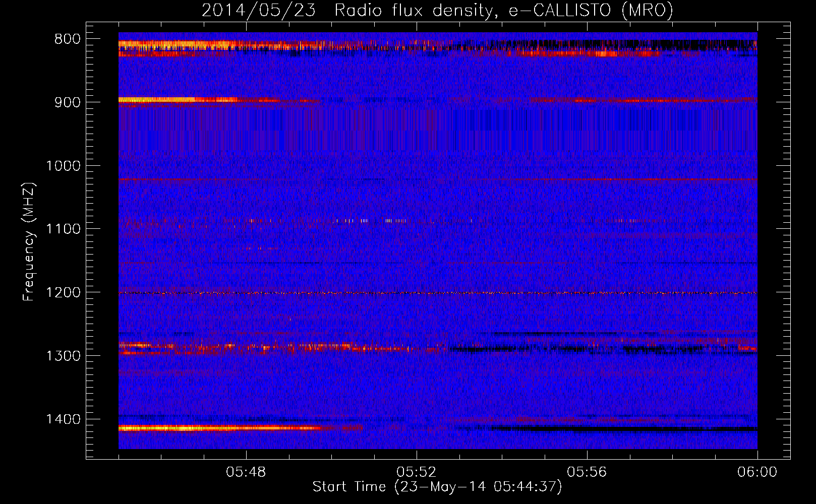This screenshot has height=504, width=816.
Task: Select the 800 frequency tick label
Action: (68, 39)
